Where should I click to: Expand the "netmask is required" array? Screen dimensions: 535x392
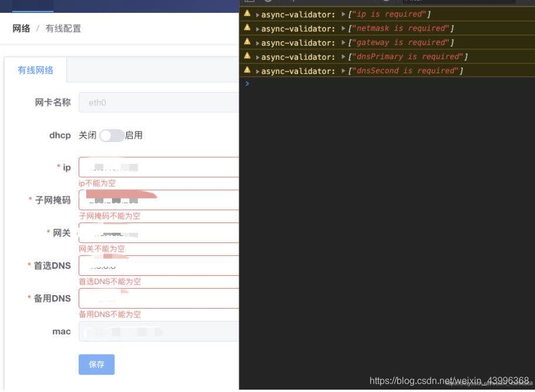[x=343, y=28]
